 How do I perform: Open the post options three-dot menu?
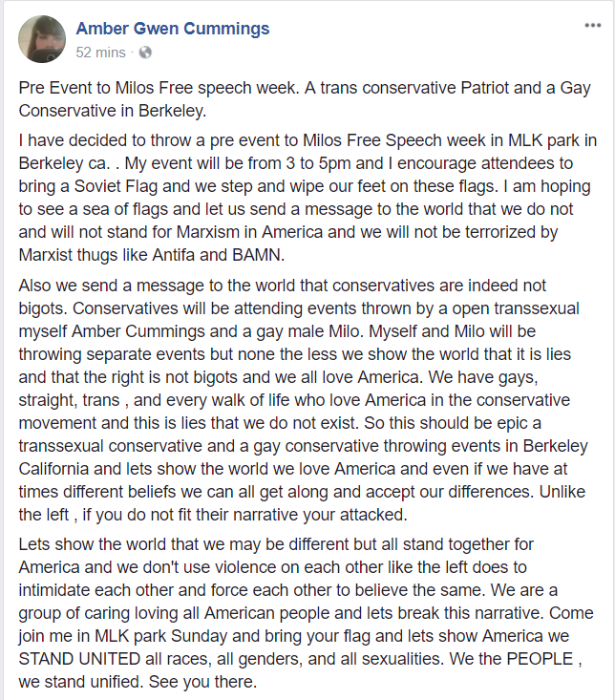coord(592,26)
